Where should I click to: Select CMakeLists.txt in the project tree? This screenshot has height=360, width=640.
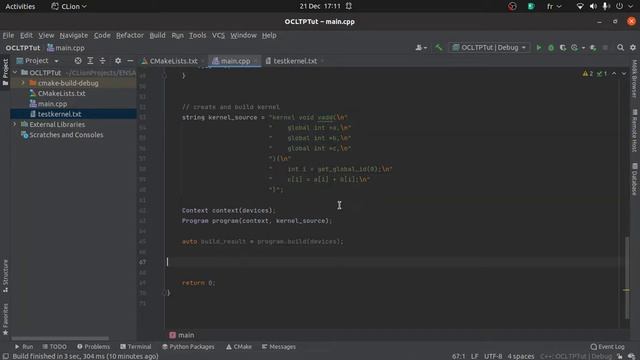57,93
